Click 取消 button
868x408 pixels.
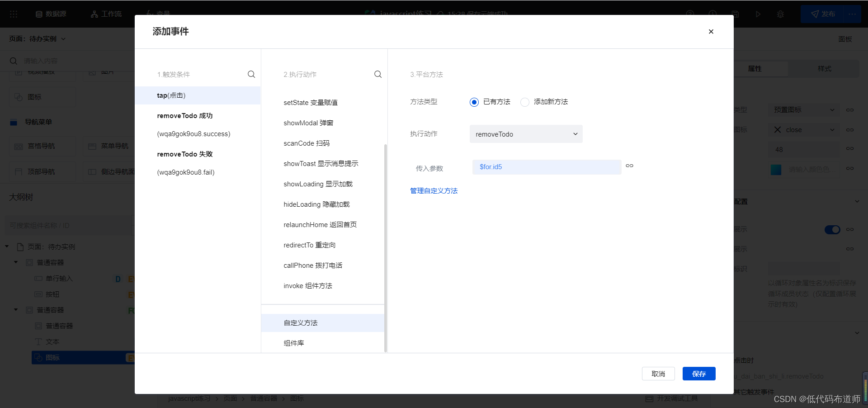coord(658,374)
